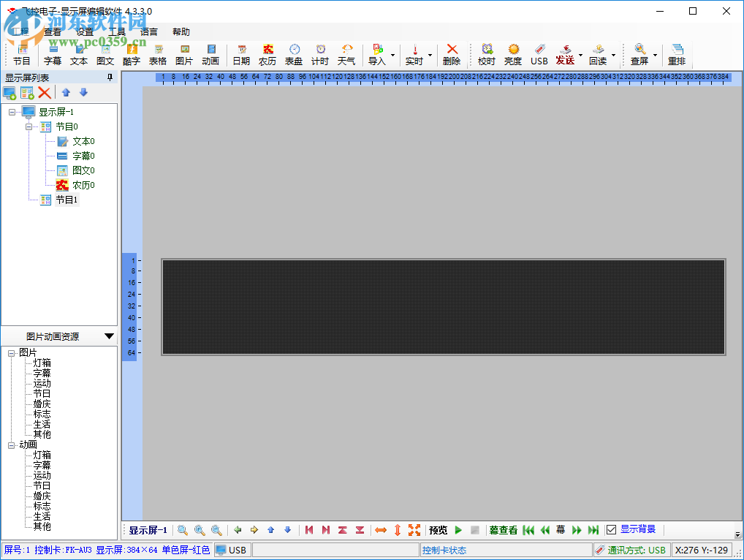Click the 导入 import icon
The height and width of the screenshot is (560, 744).
pyautogui.click(x=377, y=55)
